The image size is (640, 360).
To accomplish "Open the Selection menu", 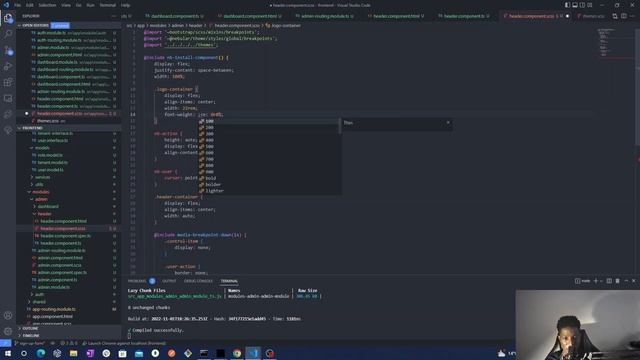I will [x=47, y=5].
